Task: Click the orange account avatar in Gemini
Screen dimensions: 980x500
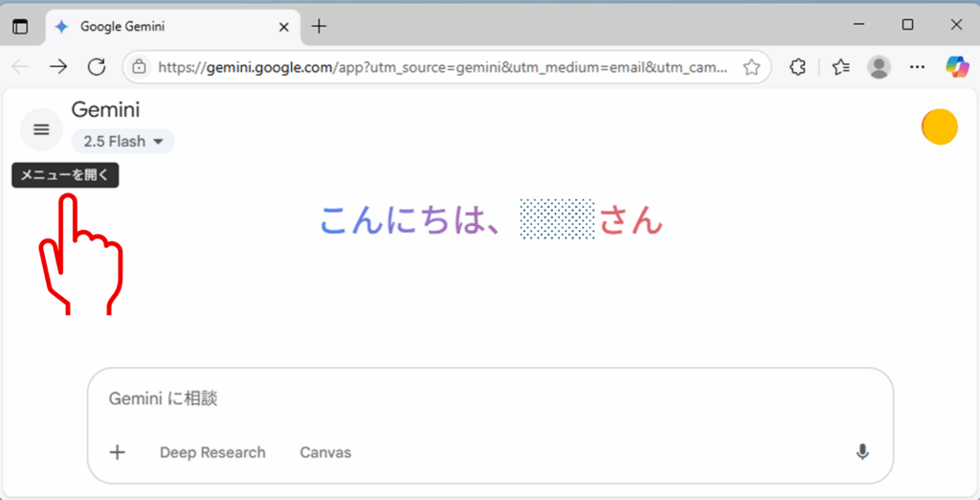Action: click(x=940, y=126)
